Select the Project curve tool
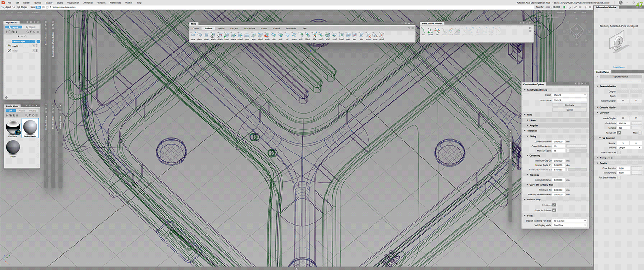Image resolution: width=644 pixels, height=270 pixels. click(347, 34)
